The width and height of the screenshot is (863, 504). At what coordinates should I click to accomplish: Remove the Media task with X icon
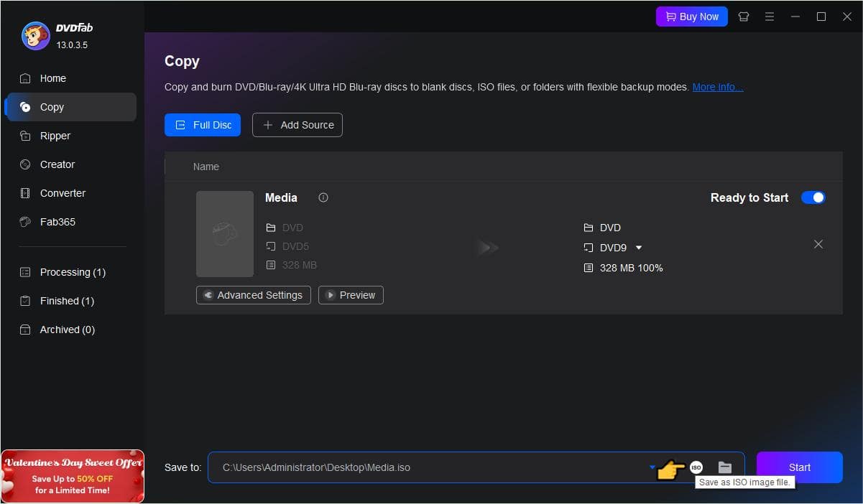click(x=818, y=244)
